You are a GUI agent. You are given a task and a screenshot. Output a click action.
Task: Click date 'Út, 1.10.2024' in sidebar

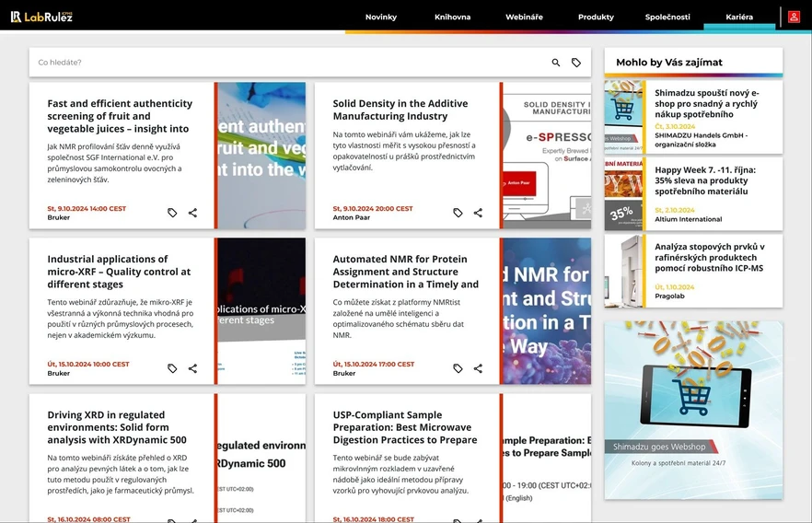(x=674, y=287)
